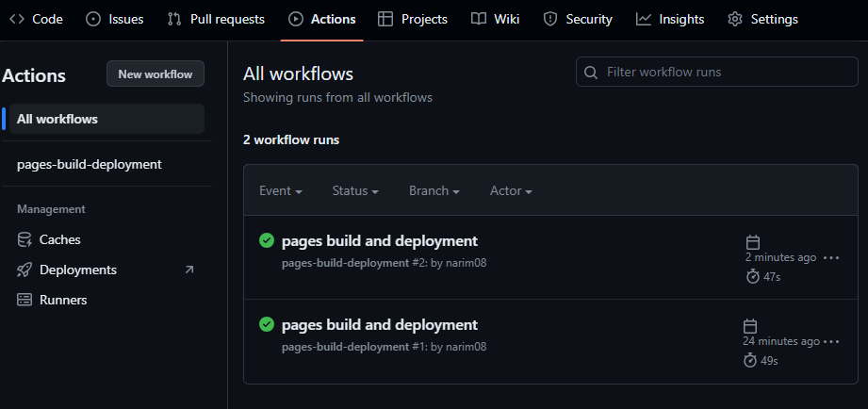Open the Wiki tab
This screenshot has height=409, width=868.
[495, 20]
